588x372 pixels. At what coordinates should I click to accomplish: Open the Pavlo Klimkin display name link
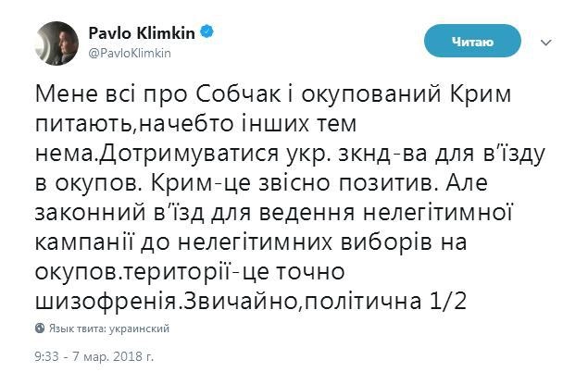tap(144, 33)
